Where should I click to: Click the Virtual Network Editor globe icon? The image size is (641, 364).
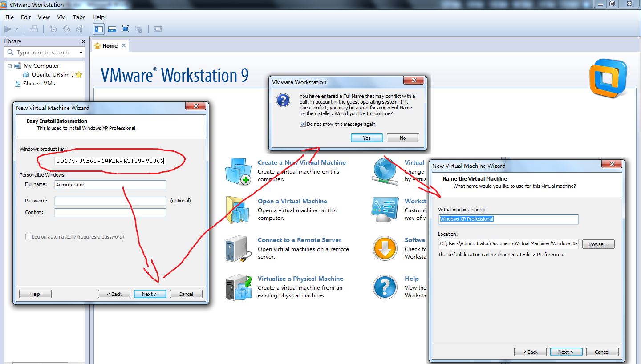[385, 171]
